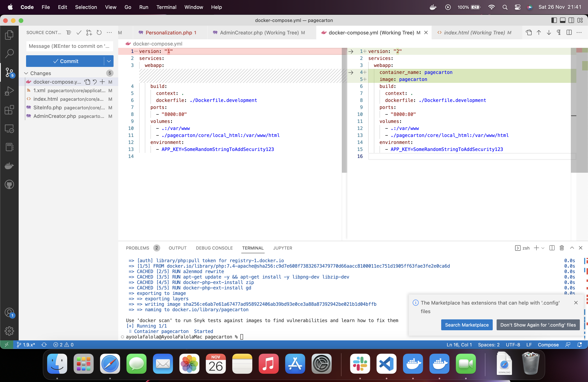588x382 pixels.
Task: Toggle primary side bar layout icon
Action: [x=554, y=20]
